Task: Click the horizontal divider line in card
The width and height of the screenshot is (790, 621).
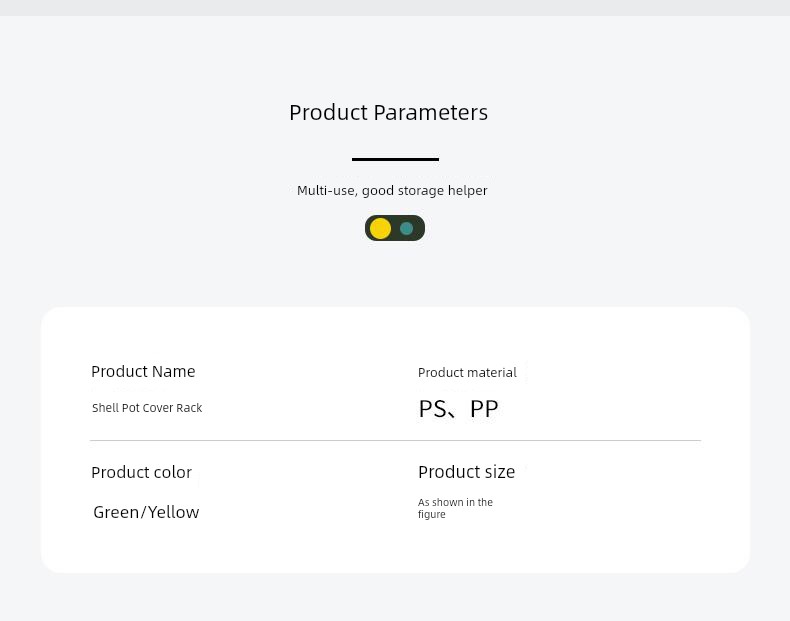Action: pos(395,440)
